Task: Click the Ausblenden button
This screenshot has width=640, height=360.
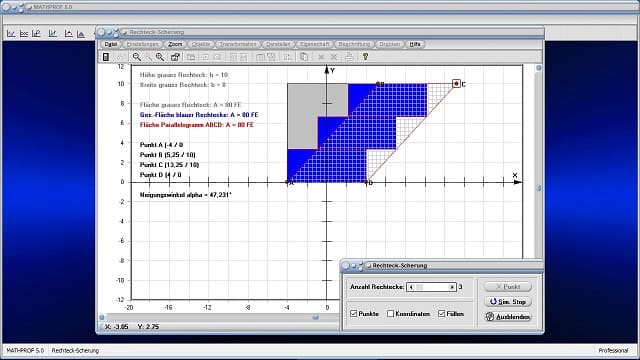Action: [508, 317]
